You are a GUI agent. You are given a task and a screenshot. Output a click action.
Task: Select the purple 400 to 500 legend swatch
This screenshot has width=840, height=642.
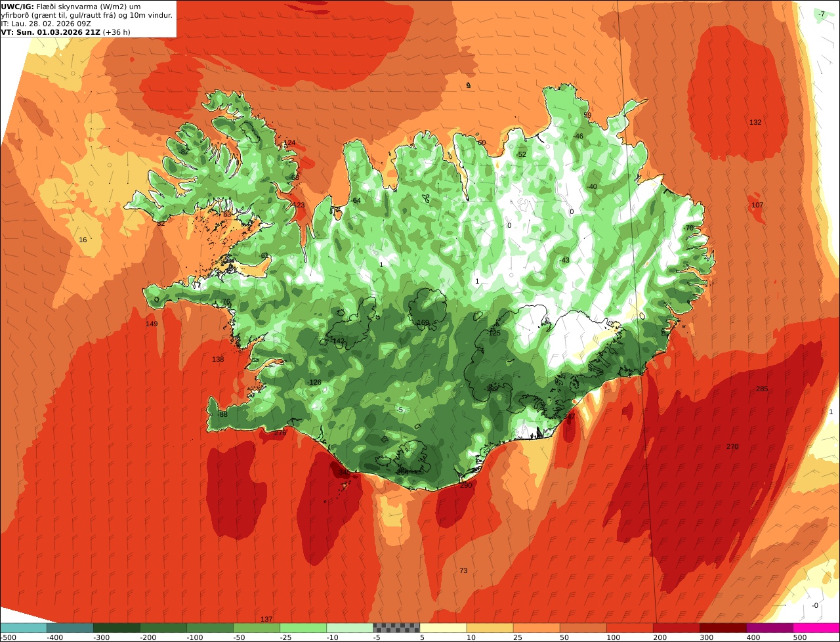[x=770, y=628]
